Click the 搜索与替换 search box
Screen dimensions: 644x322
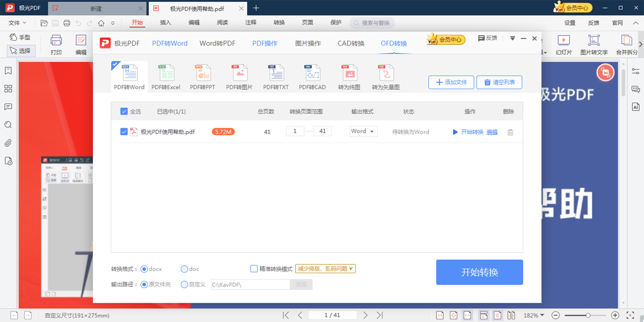(x=372, y=23)
